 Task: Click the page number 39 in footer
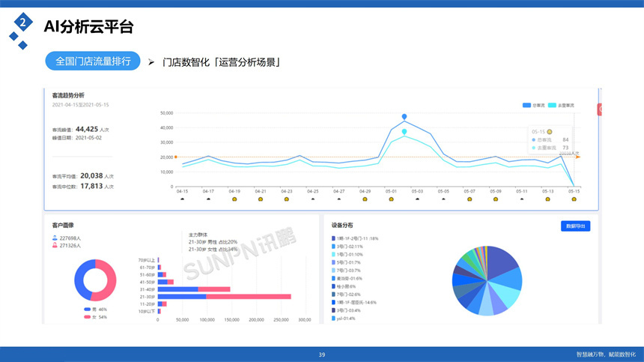coord(322,355)
